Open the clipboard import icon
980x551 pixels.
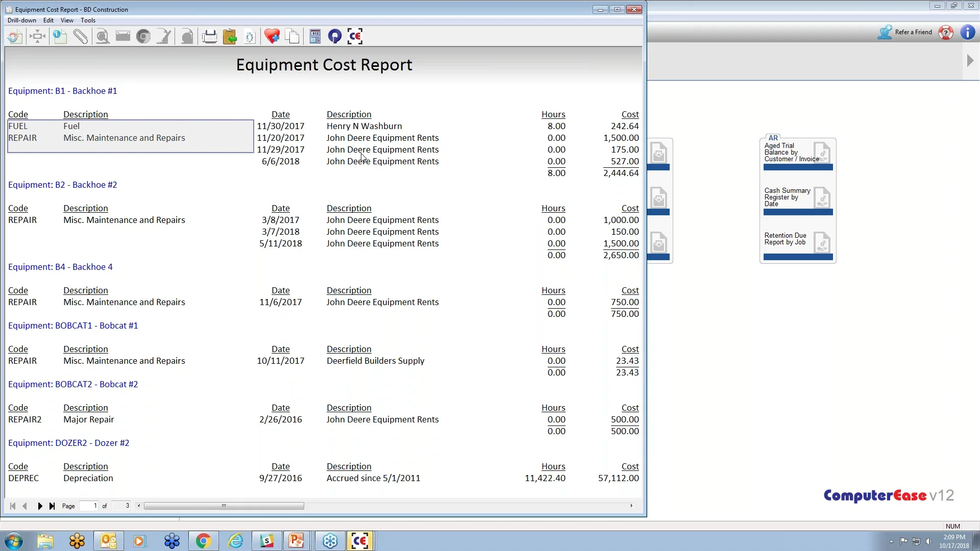(230, 36)
